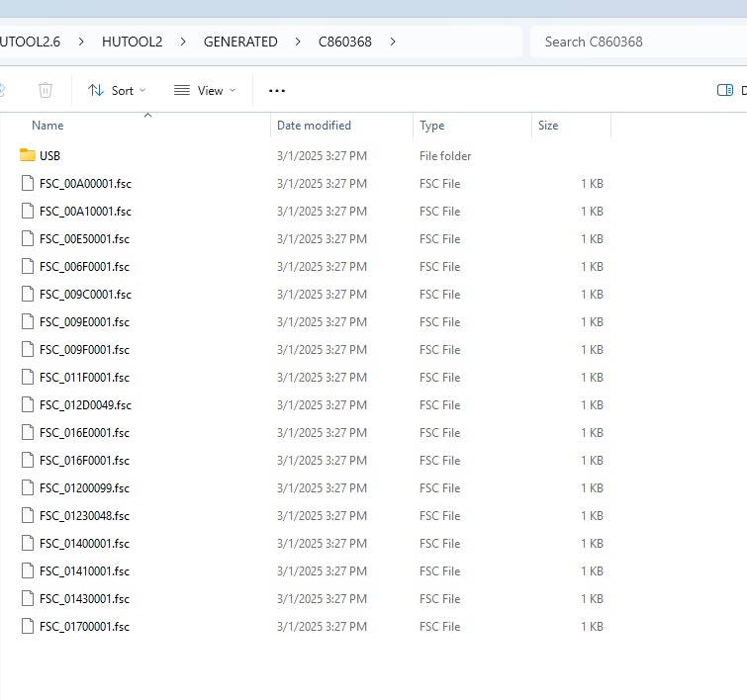Click the 1 KB size of FSC_01700001.fsc
Image resolution: width=747 pixels, height=700 pixels.
pos(592,627)
